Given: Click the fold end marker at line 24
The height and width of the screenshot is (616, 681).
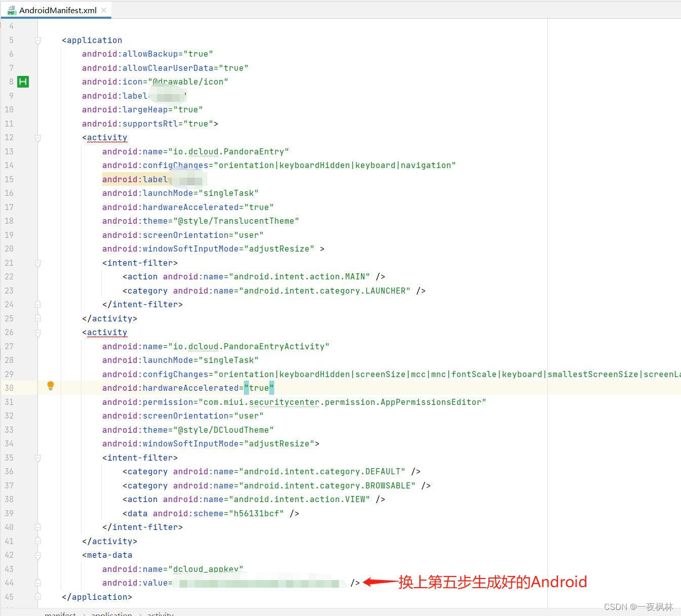Looking at the screenshot, I should click(x=38, y=304).
